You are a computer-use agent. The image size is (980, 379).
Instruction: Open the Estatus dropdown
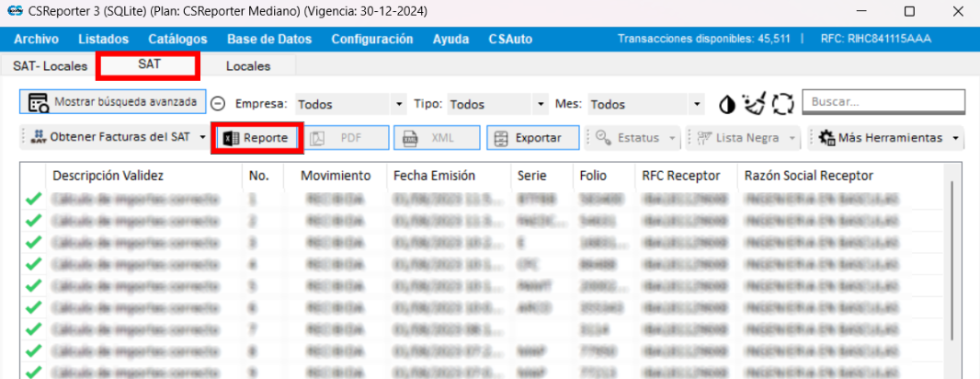coord(634,138)
